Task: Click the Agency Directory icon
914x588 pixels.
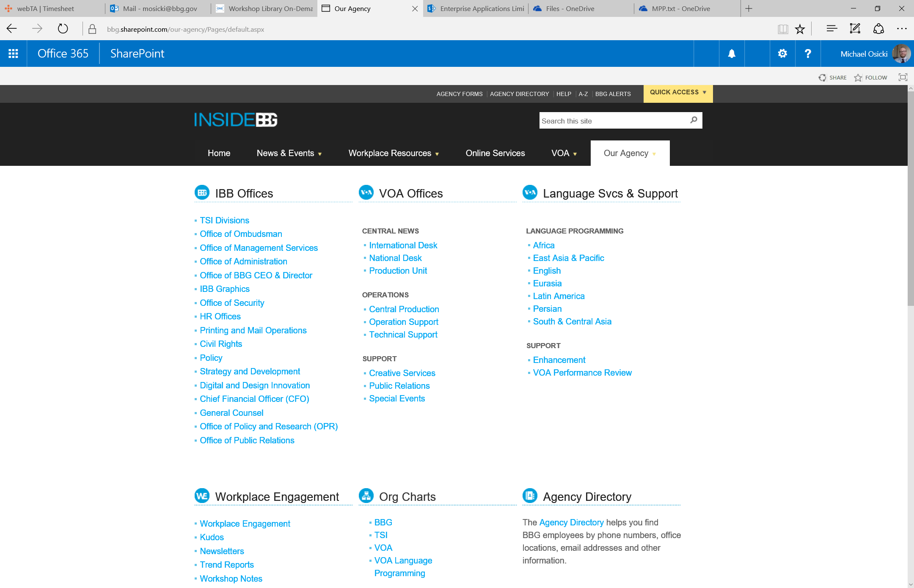Action: (530, 496)
